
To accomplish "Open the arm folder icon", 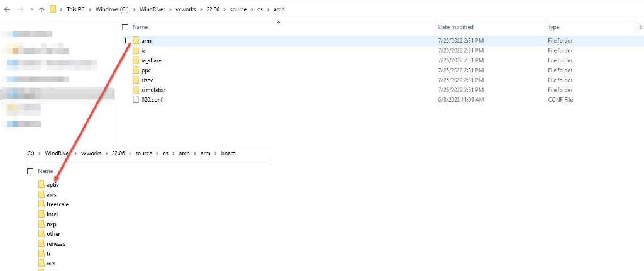I will pos(136,41).
